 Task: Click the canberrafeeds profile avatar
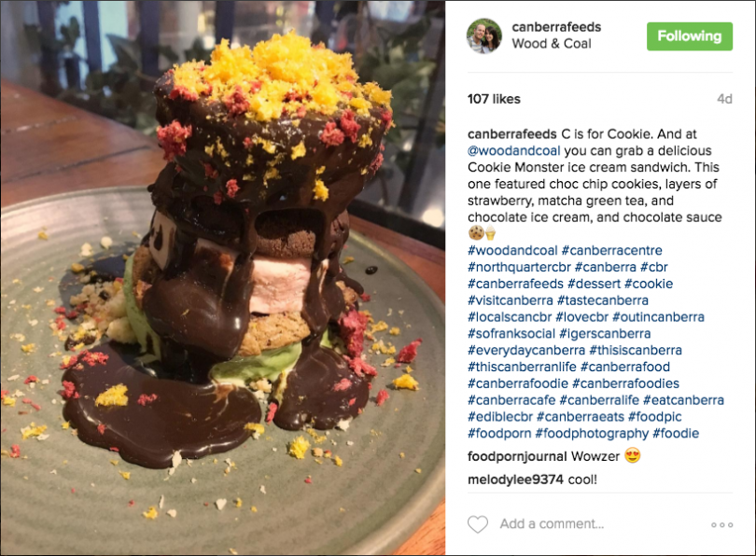pos(484,35)
